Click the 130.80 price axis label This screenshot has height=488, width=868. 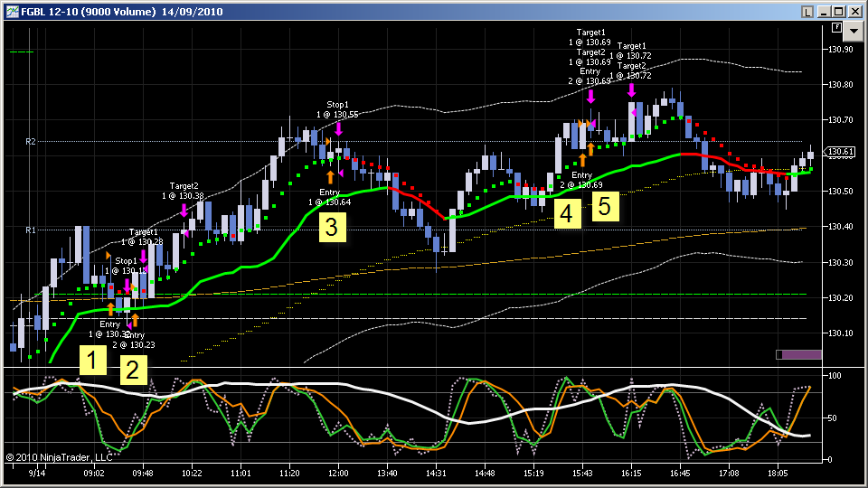(840, 85)
